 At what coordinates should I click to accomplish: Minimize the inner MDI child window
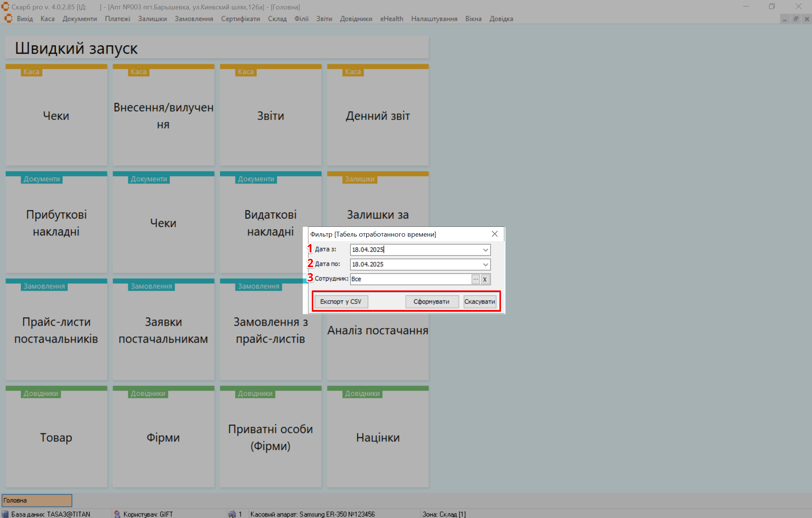coord(785,19)
